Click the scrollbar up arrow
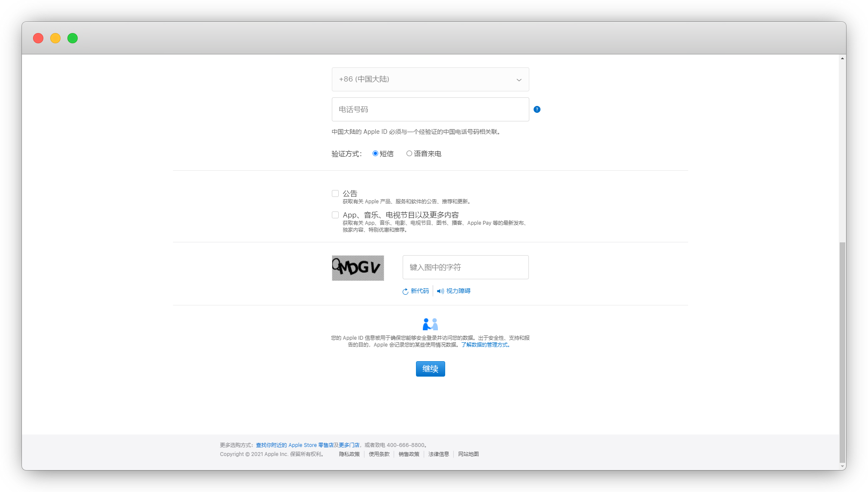The image size is (868, 492). (x=842, y=58)
